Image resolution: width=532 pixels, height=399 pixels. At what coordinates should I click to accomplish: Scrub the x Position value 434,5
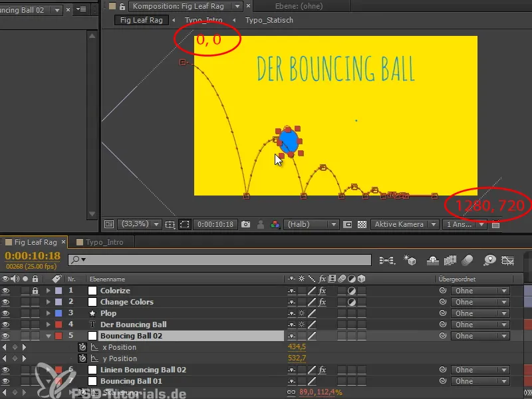[297, 346]
